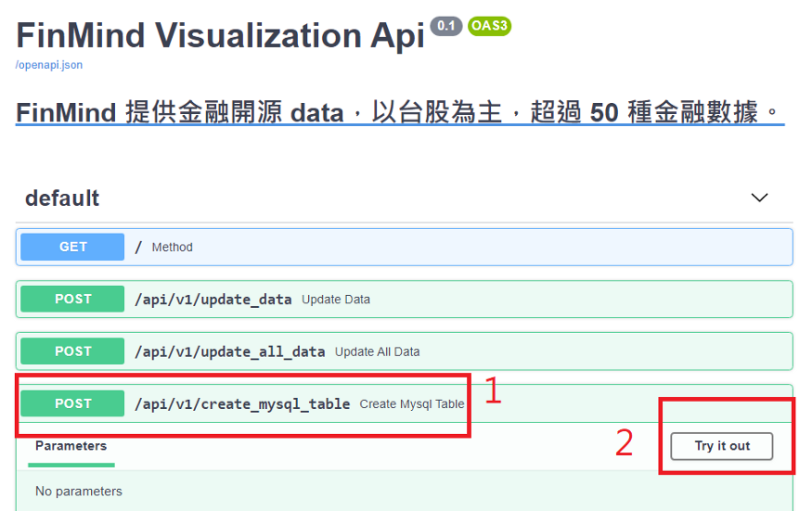Collapse the default section chevron
The width and height of the screenshot is (812, 511).
click(x=759, y=198)
